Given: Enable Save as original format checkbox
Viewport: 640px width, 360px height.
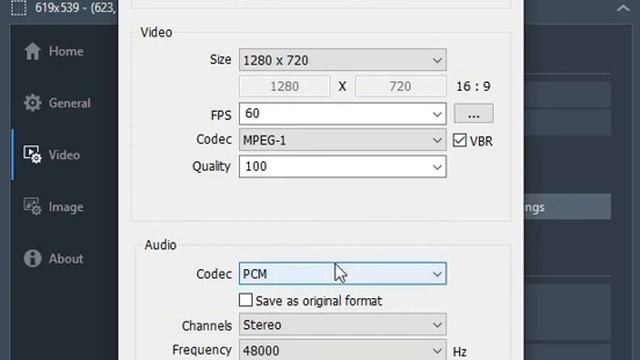Looking at the screenshot, I should point(246,300).
